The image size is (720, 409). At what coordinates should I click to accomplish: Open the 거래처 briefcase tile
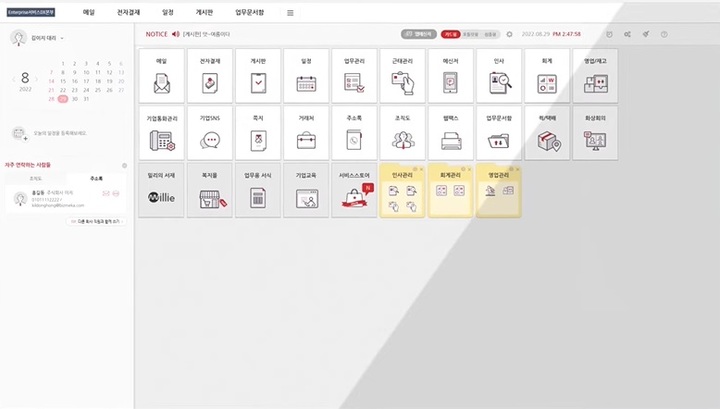[306, 133]
